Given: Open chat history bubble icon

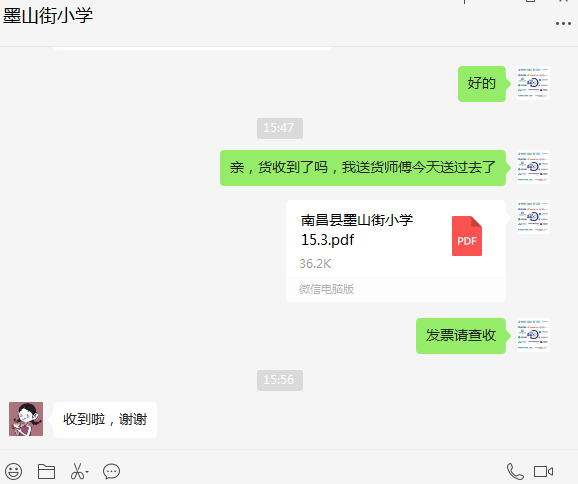Looking at the screenshot, I should [x=111, y=471].
